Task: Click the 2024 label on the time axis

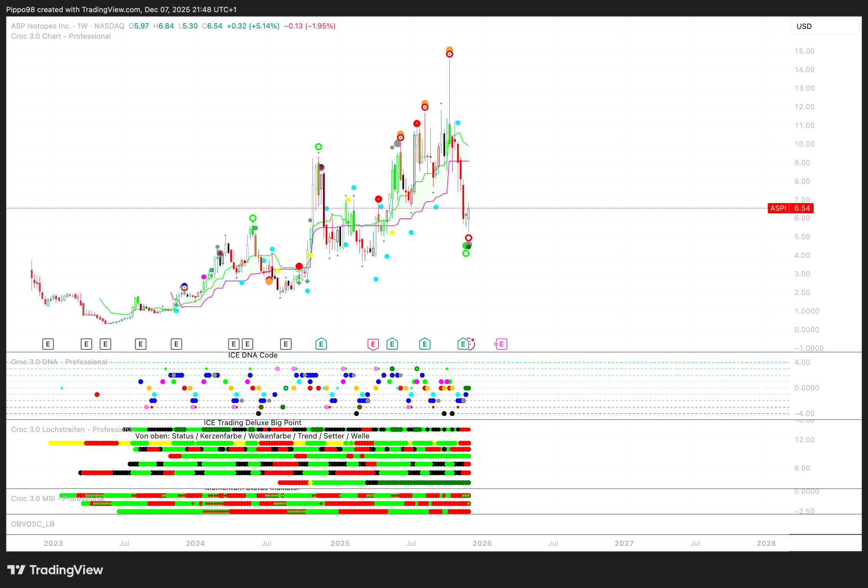Action: coord(195,543)
